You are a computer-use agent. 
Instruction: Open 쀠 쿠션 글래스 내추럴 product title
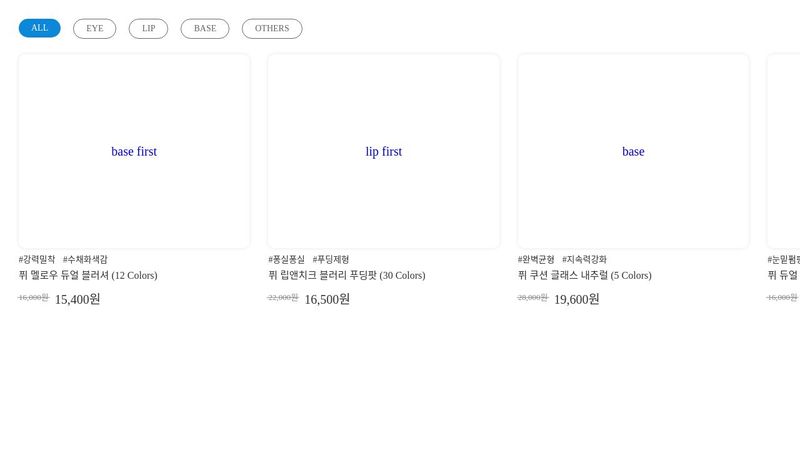pyautogui.click(x=584, y=275)
